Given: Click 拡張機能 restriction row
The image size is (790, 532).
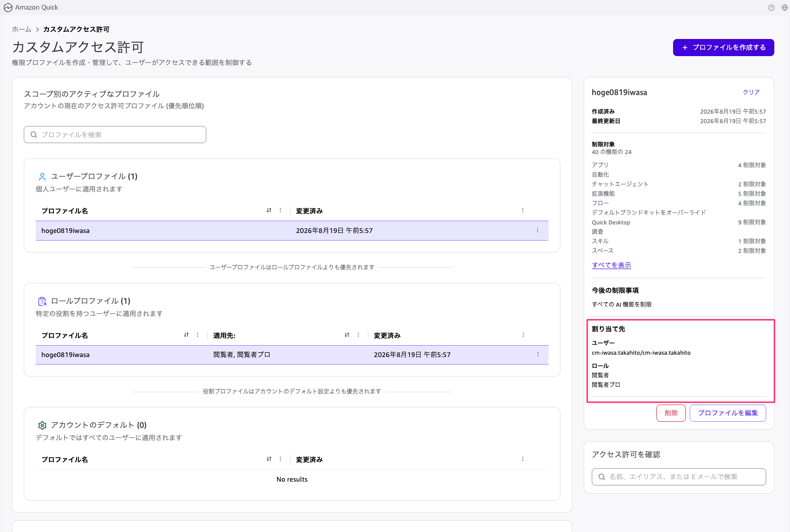Looking at the screenshot, I should coord(679,193).
